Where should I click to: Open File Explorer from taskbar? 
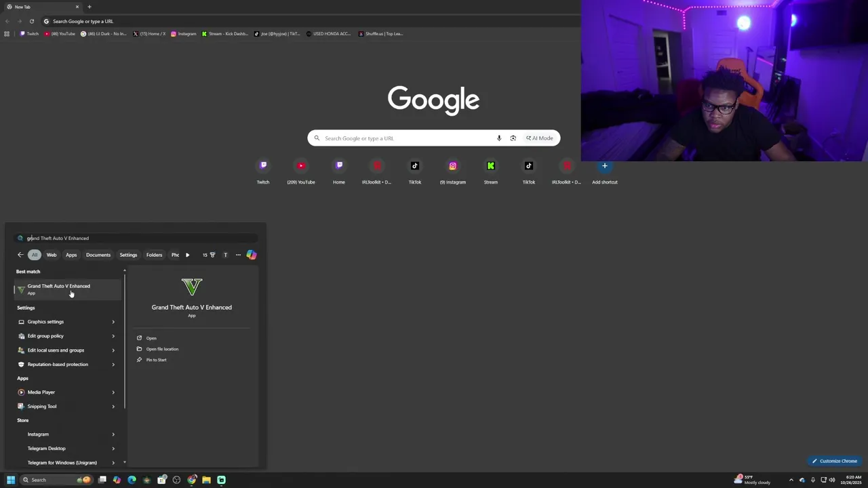(x=206, y=480)
